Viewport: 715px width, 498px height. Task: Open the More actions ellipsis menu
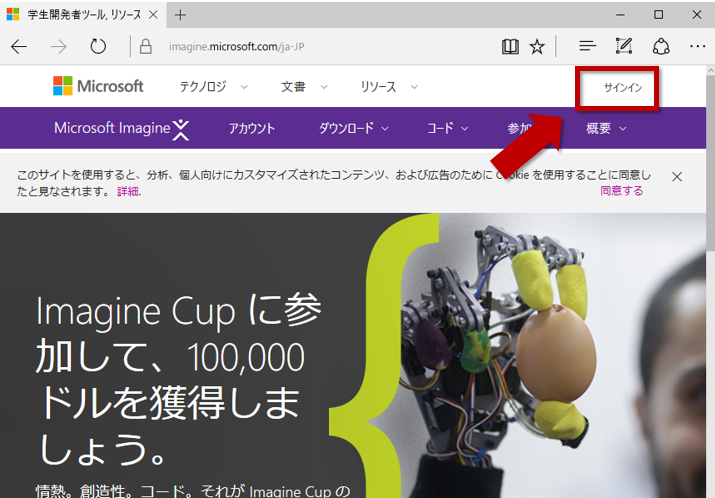[698, 46]
